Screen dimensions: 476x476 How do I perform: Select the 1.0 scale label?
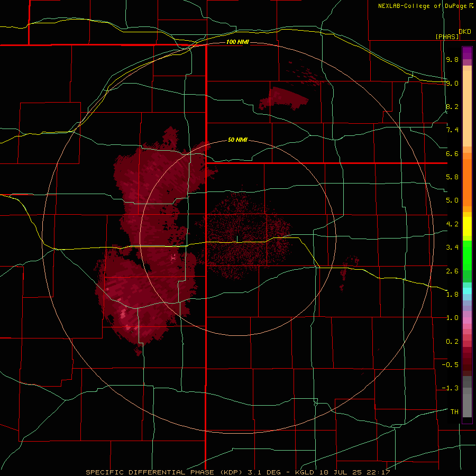coord(452,318)
